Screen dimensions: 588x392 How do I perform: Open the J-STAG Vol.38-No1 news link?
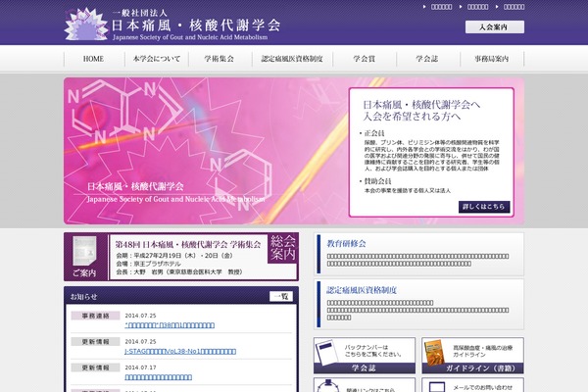click(180, 352)
